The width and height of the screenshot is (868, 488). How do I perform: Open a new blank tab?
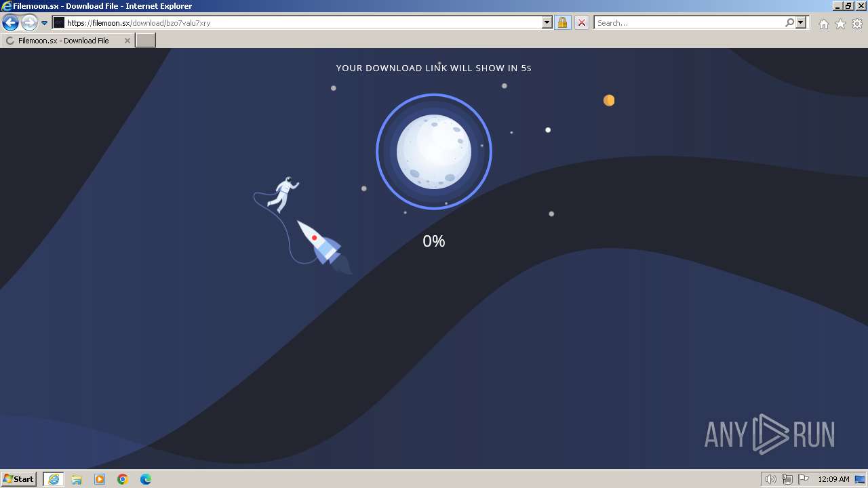tap(146, 41)
